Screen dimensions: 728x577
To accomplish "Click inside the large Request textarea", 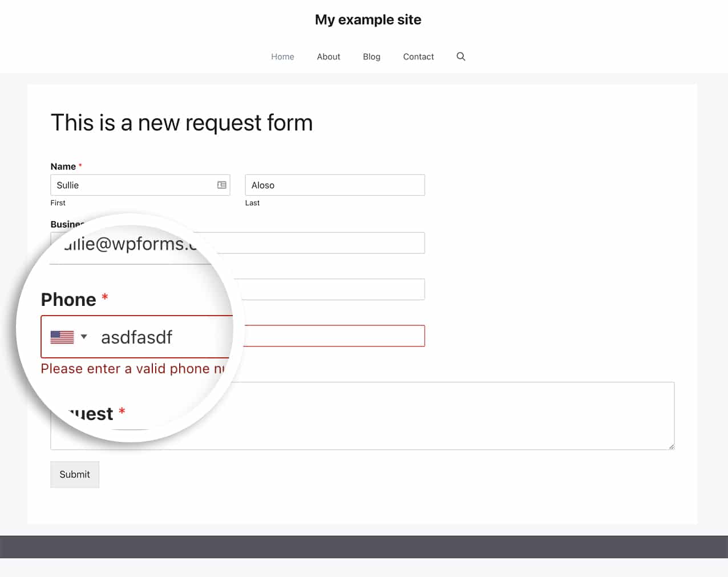I will coord(362,415).
